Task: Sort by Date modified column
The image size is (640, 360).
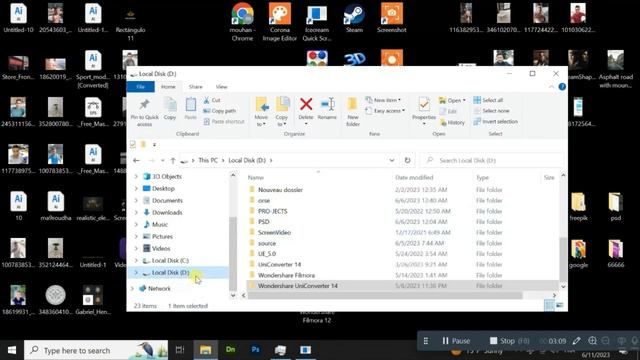Action: pos(414,178)
